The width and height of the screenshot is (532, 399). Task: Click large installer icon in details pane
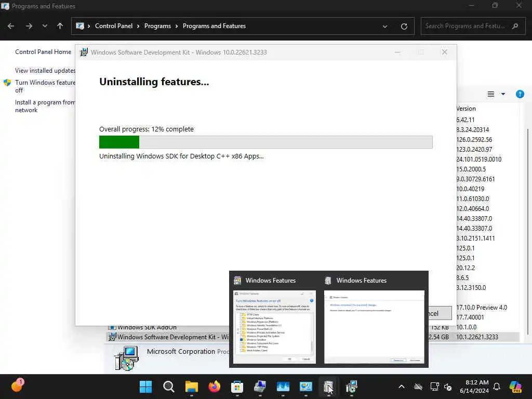point(127,358)
